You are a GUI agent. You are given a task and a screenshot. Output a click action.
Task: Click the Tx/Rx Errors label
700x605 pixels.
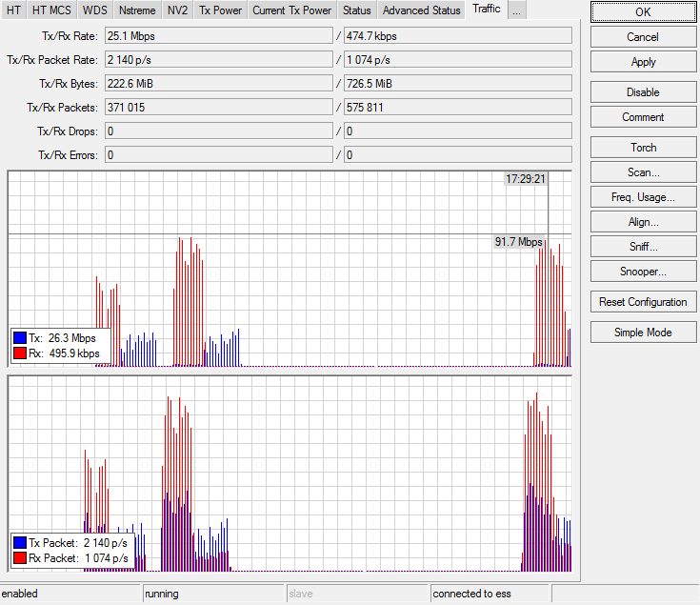(69, 155)
